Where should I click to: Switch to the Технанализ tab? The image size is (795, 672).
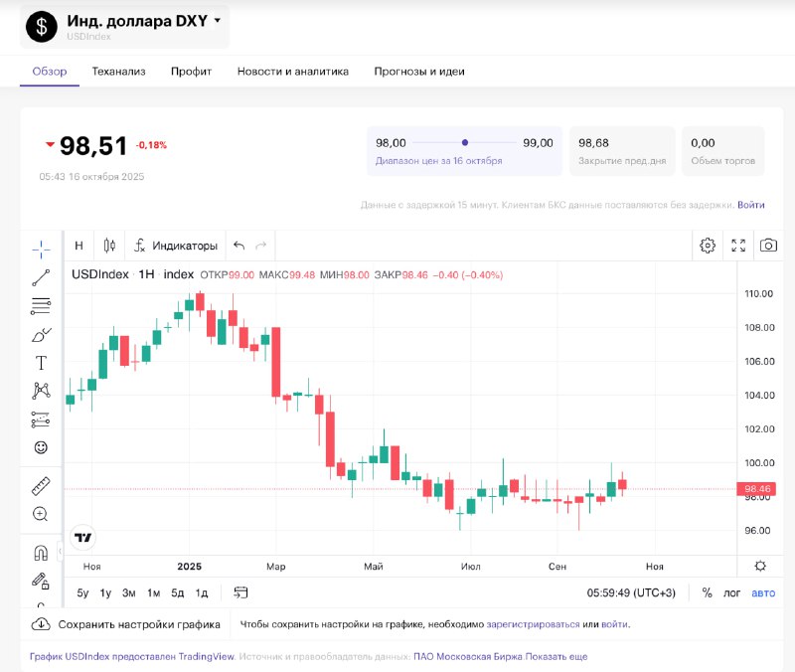click(119, 71)
